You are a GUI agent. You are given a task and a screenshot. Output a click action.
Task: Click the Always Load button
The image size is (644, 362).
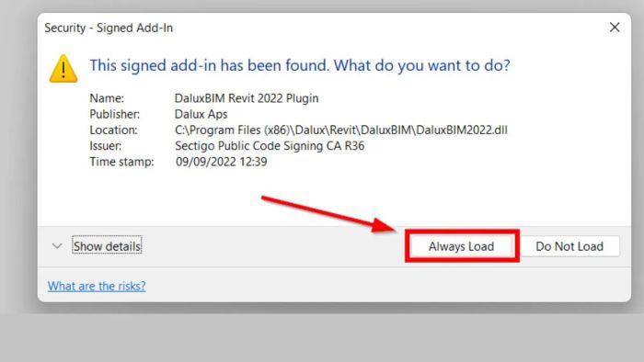(462, 246)
